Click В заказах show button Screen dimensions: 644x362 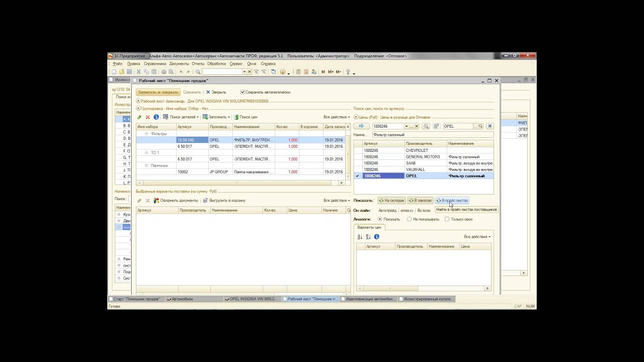tap(420, 201)
